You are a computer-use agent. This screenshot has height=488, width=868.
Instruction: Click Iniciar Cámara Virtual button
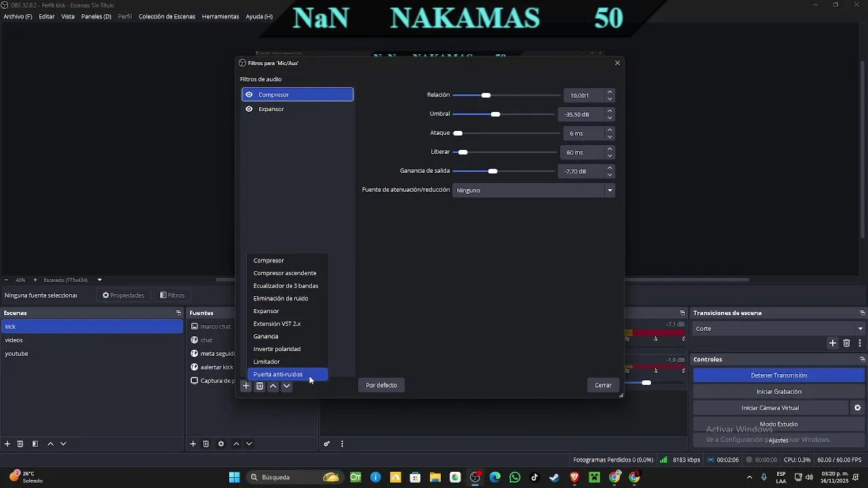pyautogui.click(x=770, y=408)
